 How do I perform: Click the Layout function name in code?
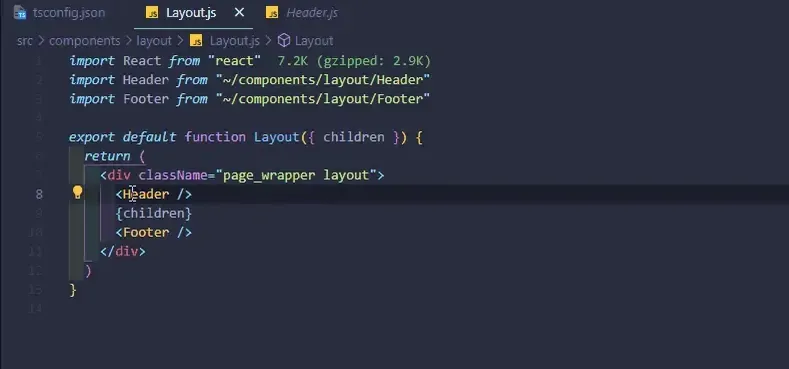click(277, 137)
